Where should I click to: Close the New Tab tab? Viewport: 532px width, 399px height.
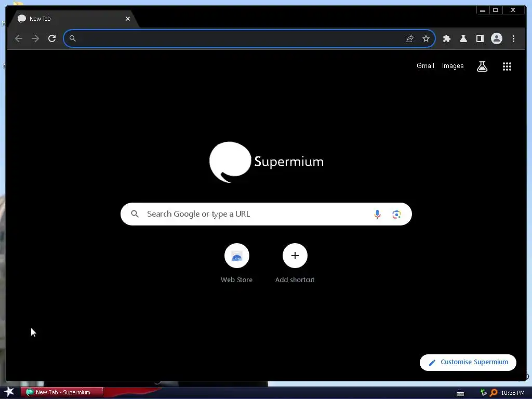(128, 19)
